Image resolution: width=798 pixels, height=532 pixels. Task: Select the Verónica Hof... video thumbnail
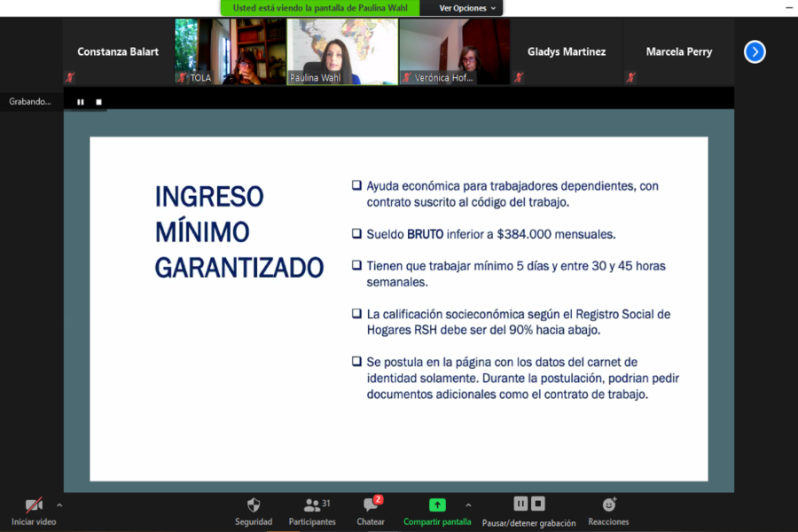[x=455, y=52]
